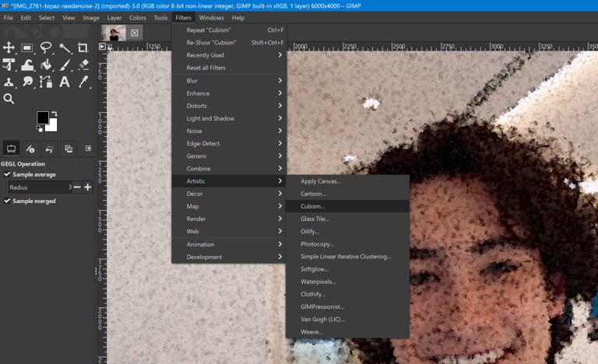This screenshot has height=364, width=598.
Task: Click the white background color swatch
Action: click(52, 126)
